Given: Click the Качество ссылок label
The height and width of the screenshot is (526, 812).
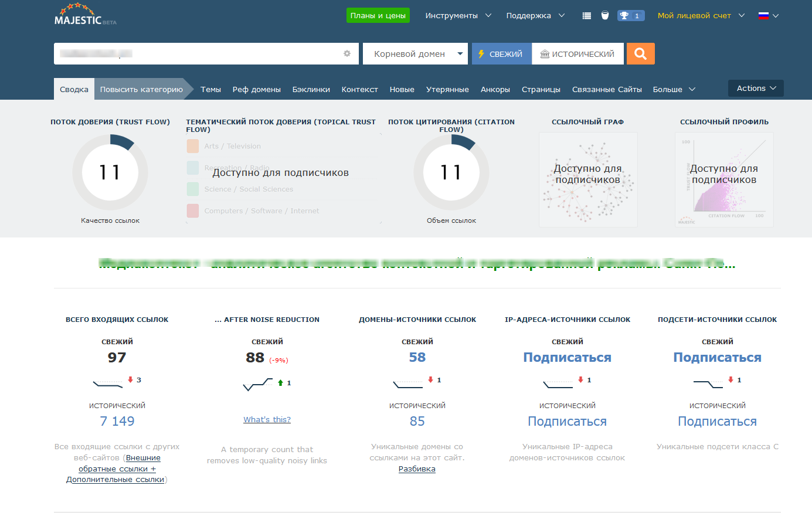Looking at the screenshot, I should (110, 220).
